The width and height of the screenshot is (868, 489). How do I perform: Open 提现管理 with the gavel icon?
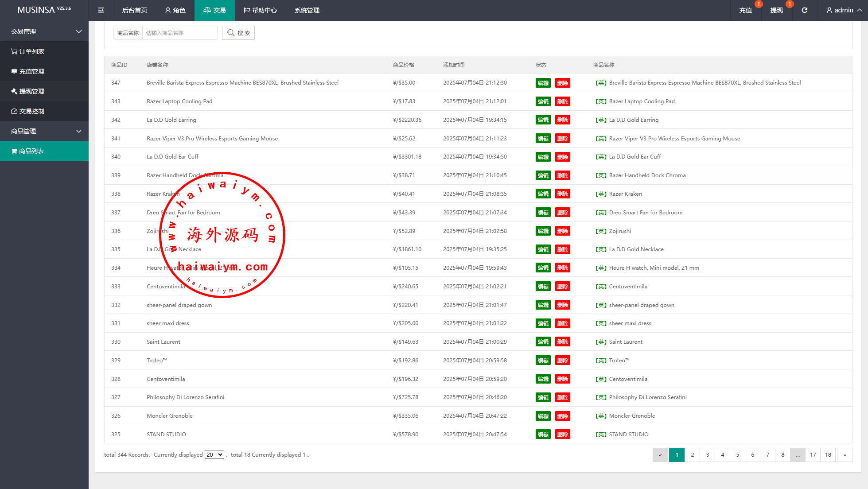click(31, 91)
